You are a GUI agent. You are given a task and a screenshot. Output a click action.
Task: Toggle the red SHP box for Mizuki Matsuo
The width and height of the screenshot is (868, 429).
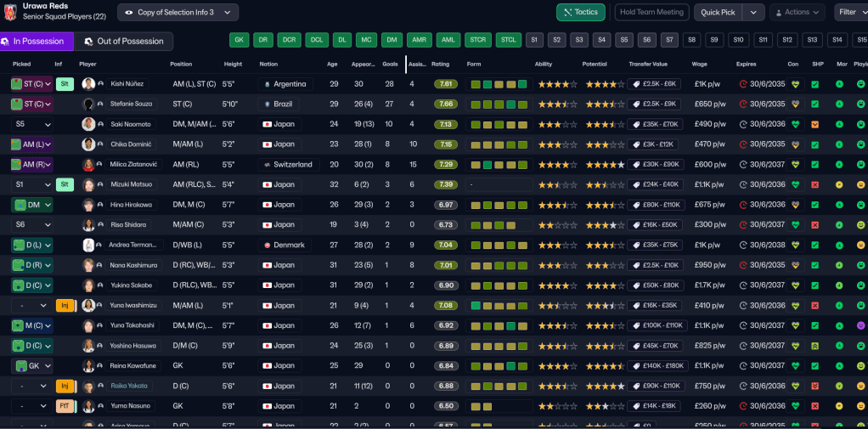(815, 184)
